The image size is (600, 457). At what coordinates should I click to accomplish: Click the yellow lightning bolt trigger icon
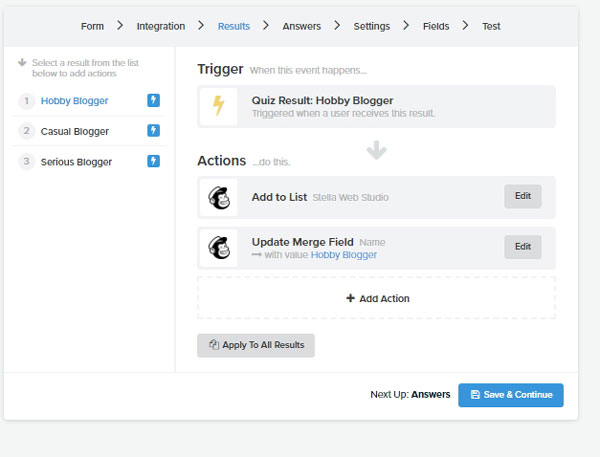(x=218, y=106)
